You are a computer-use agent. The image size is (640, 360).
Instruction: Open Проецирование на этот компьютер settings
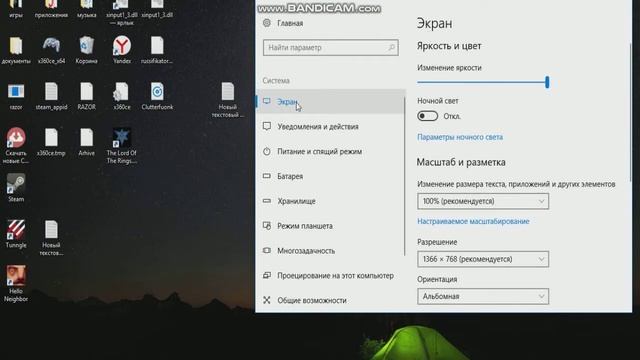pos(330,276)
